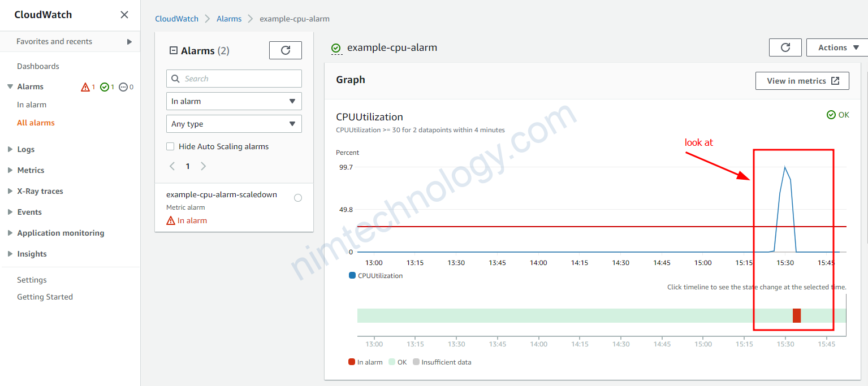Select page 1 of alarms list
The height and width of the screenshot is (386, 868).
pos(188,166)
